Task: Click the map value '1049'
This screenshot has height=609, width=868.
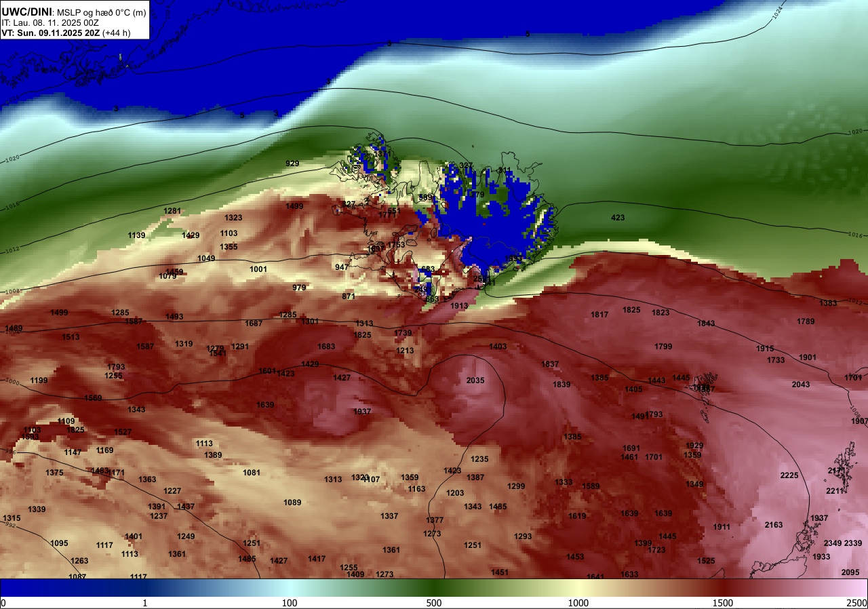Action: (206, 258)
